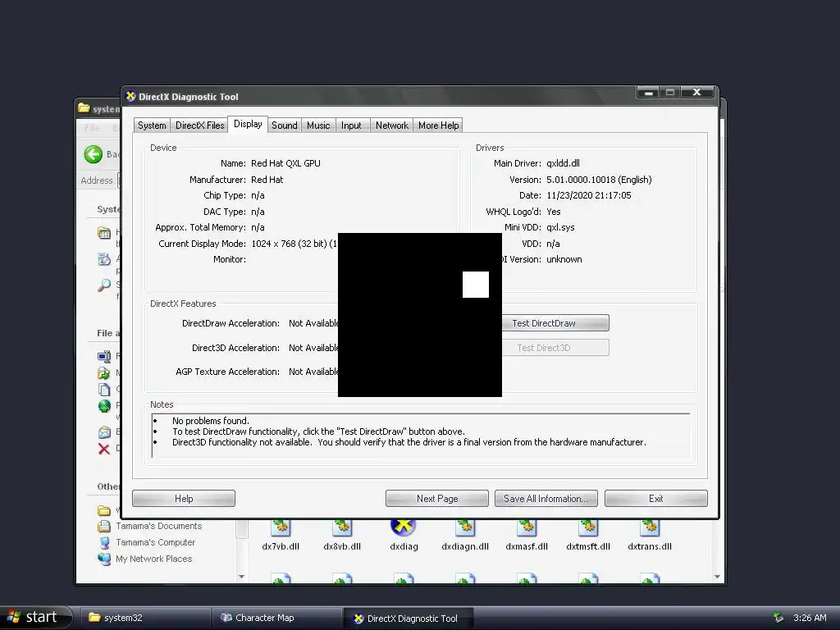Image resolution: width=840 pixels, height=630 pixels.
Task: Switch to the Sound tab
Action: [285, 126]
